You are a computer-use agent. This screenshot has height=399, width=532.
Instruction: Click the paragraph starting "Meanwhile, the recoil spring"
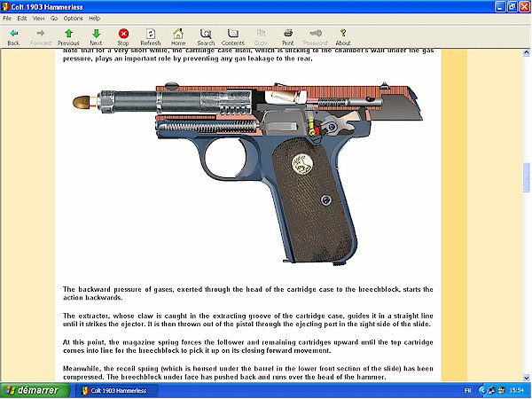(x=248, y=373)
